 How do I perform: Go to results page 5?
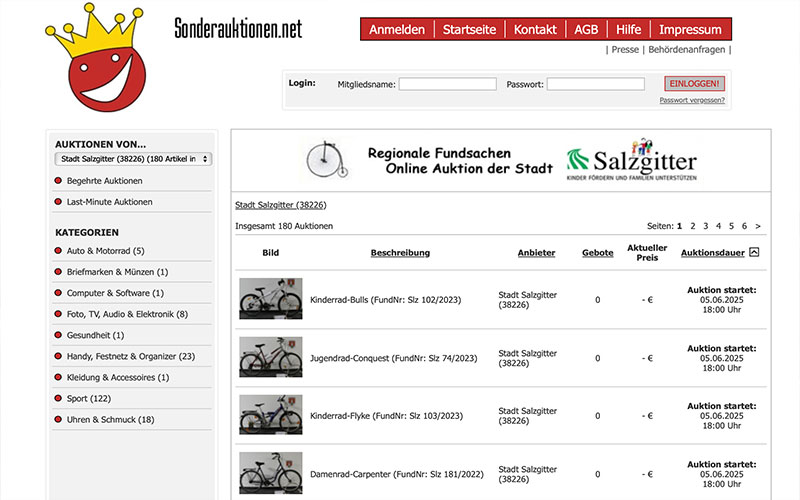pos(731,226)
